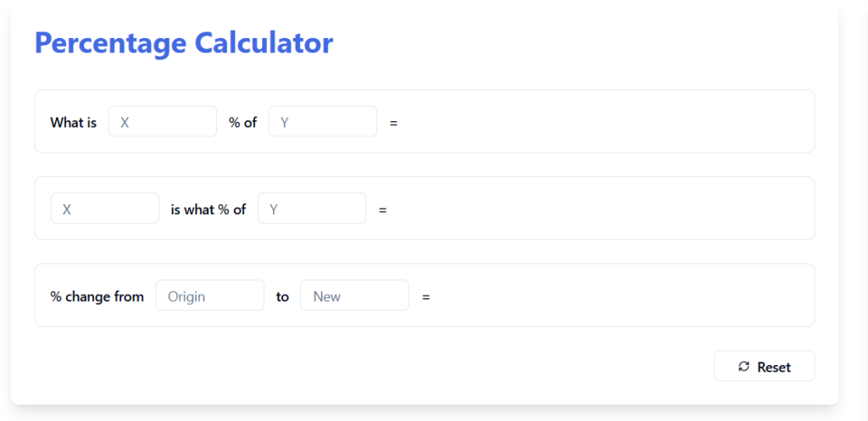
Task: Click the "% change from" label
Action: [x=97, y=296]
